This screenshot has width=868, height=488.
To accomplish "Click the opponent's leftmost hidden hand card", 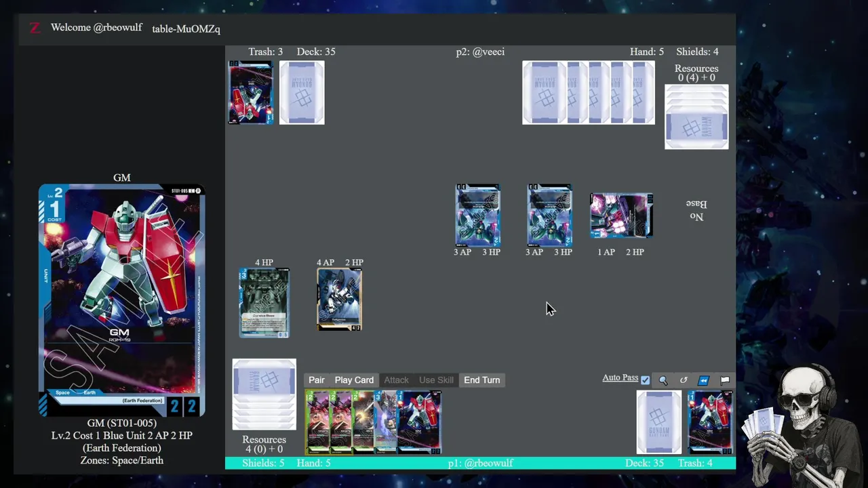I will (x=544, y=92).
